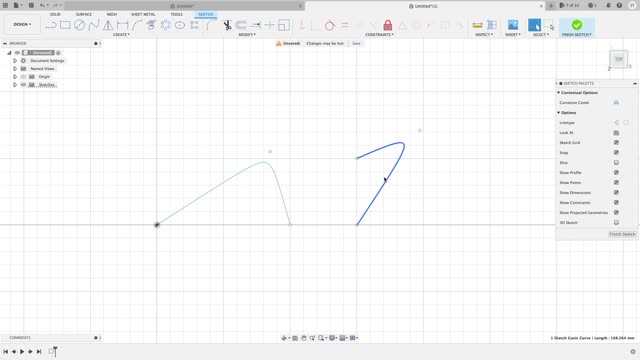Activate the Trim scissors tool

click(227, 25)
